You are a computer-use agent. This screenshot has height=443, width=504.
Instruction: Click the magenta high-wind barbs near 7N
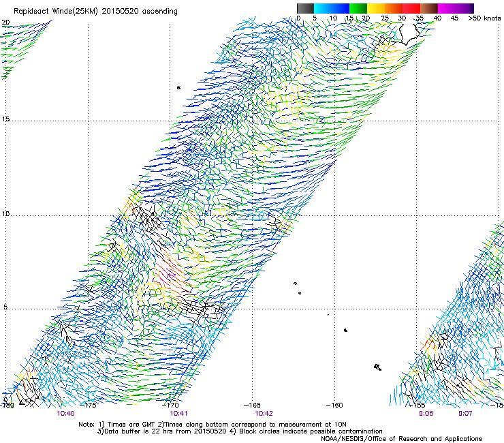tap(169, 277)
